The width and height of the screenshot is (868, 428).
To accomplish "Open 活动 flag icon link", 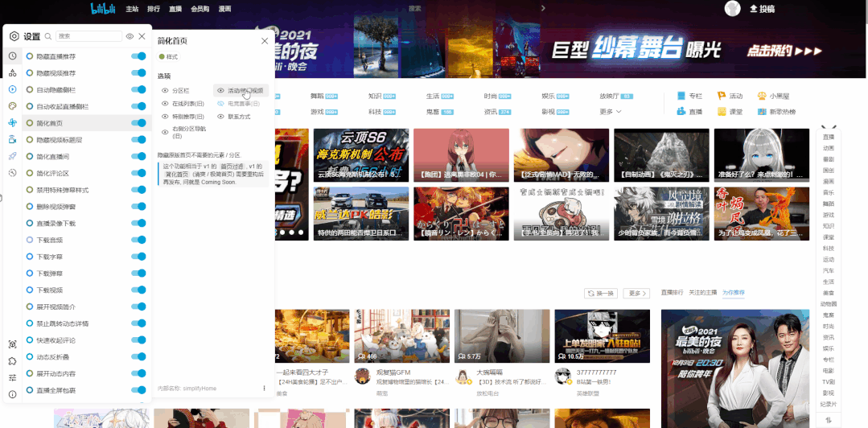I will (730, 96).
